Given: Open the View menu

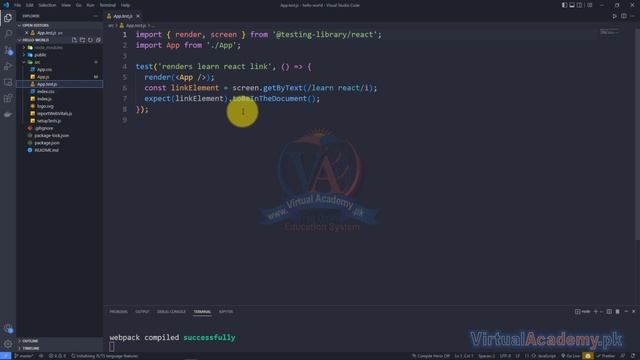Looking at the screenshot, I should [66, 5].
